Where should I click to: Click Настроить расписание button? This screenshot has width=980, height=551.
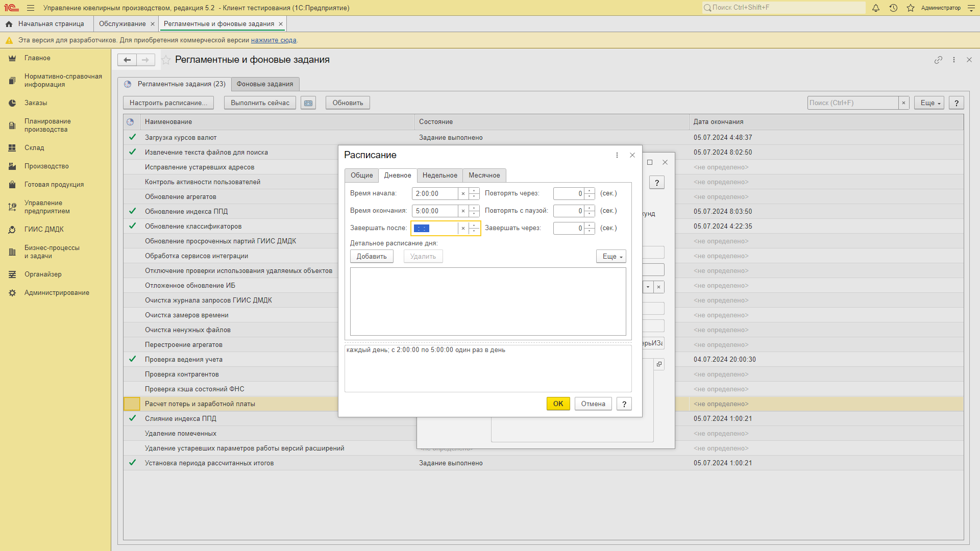[168, 103]
